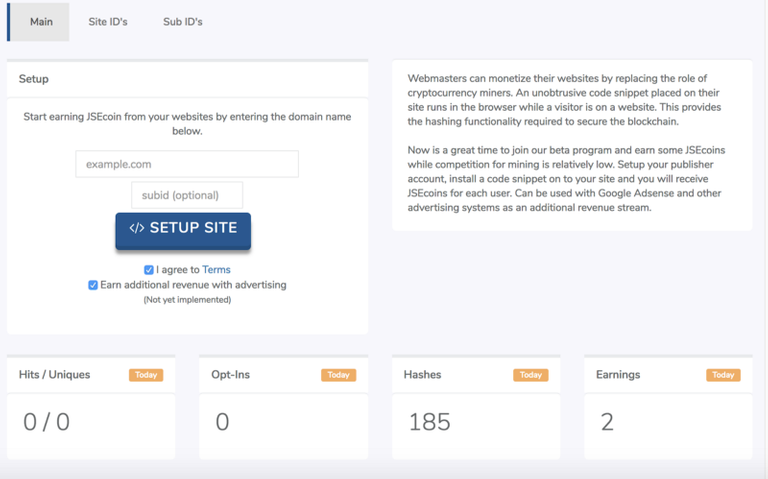The height and width of the screenshot is (479, 768).
Task: Open the Site ID's tab
Action: click(108, 22)
